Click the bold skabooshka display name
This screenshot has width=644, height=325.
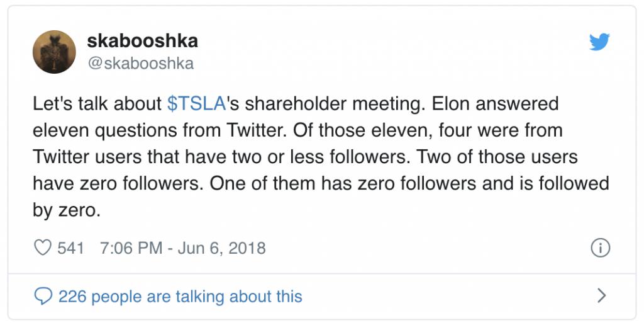[x=142, y=42]
